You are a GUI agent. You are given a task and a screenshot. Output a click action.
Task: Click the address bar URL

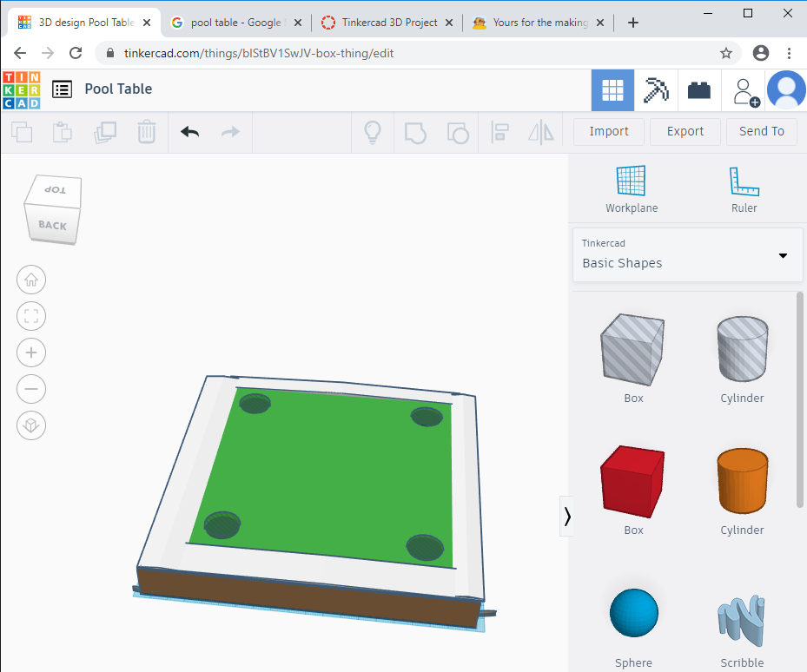point(259,53)
